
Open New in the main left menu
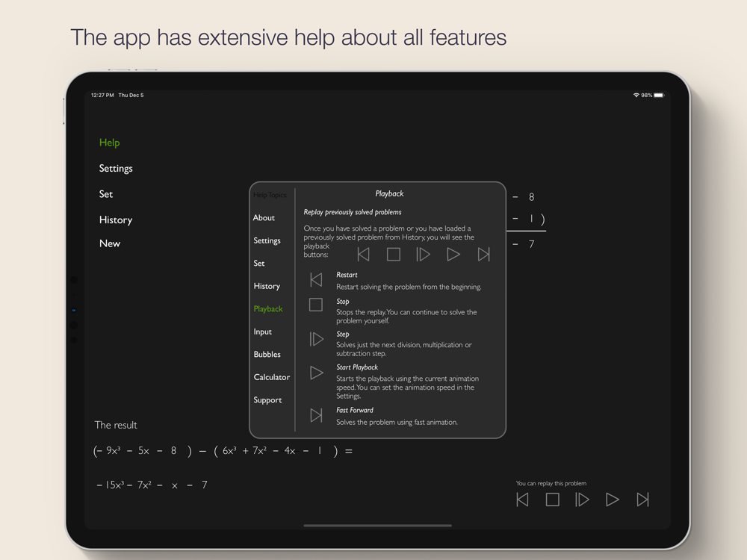(110, 243)
